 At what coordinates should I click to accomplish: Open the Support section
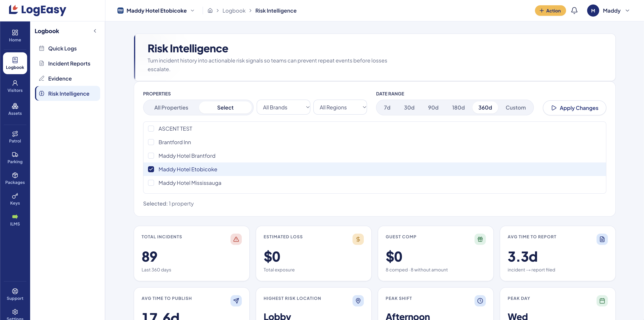click(x=15, y=294)
